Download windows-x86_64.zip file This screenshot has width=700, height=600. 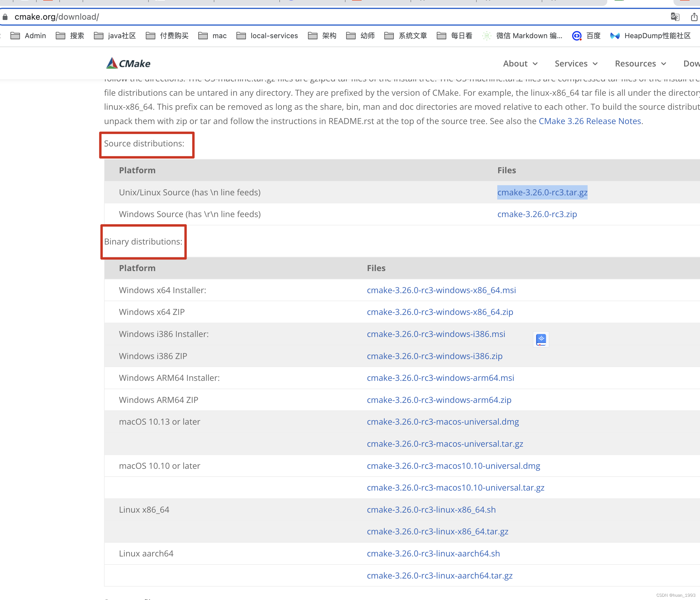tap(440, 312)
